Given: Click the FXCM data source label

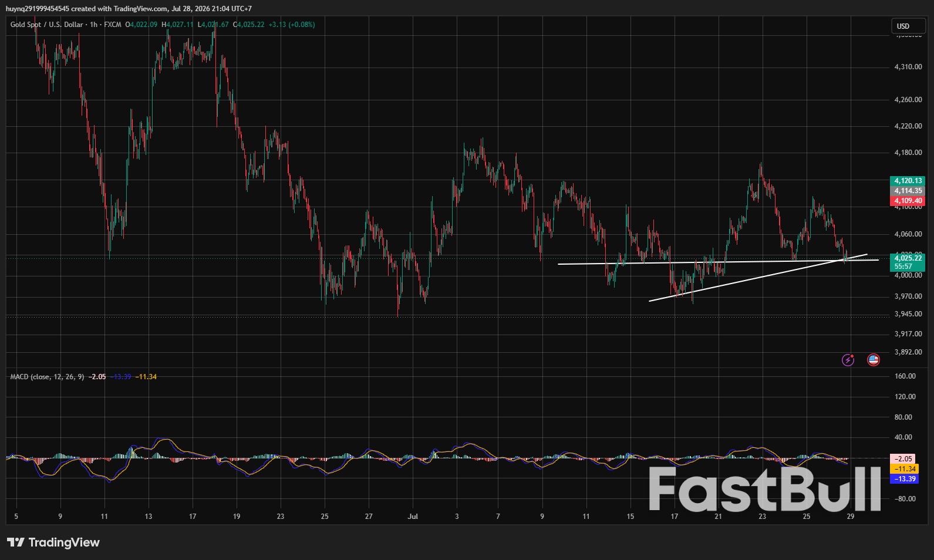Looking at the screenshot, I should [x=113, y=25].
